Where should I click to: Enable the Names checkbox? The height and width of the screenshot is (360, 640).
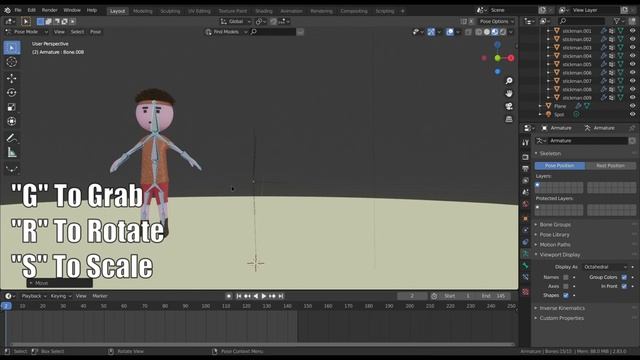[566, 277]
